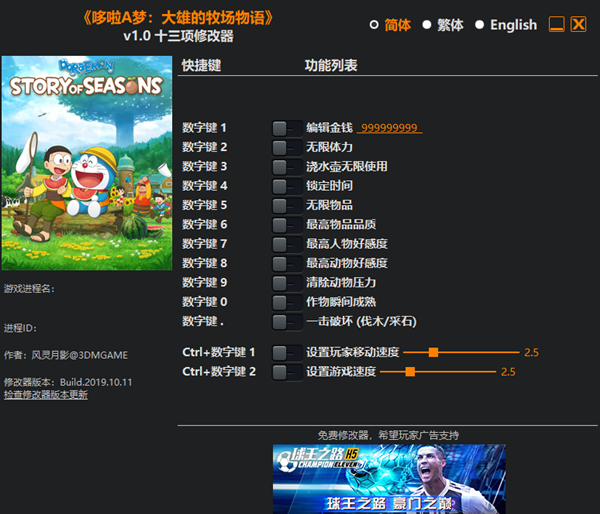600x514 pixels.
Task: Select English language radio button
Action: 479,25
